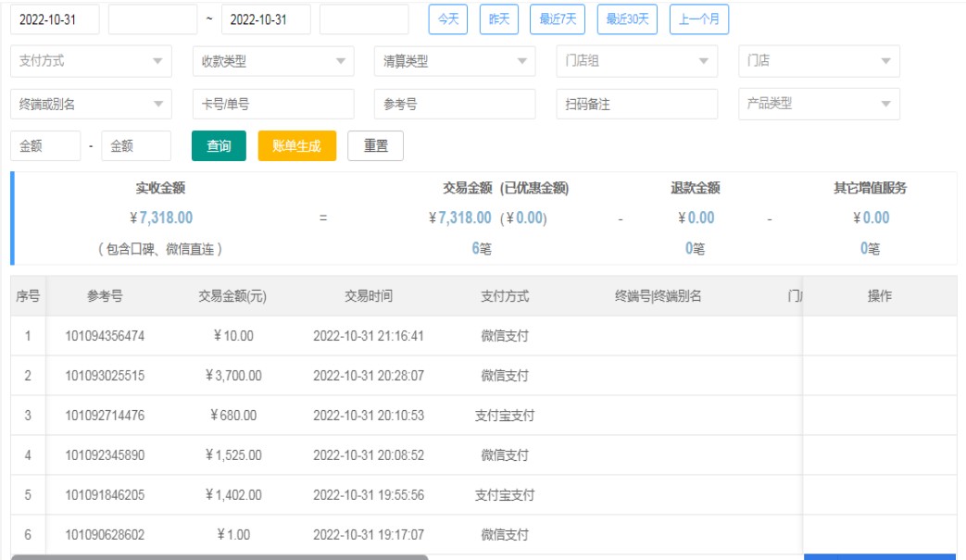Viewport: 966px width, 560px height.
Task: Expand the 收款类型 dropdown
Action: point(273,61)
